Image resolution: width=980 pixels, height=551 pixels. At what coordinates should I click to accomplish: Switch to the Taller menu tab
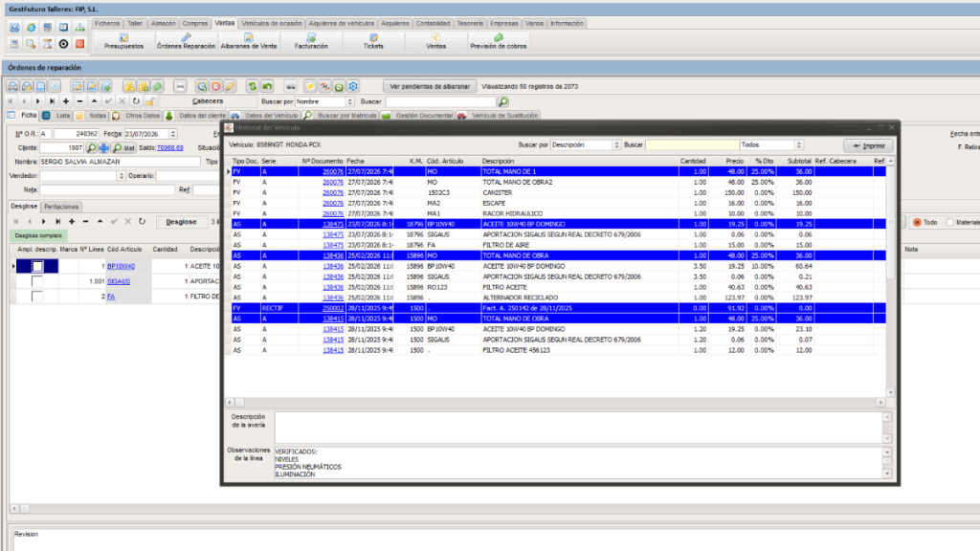point(135,23)
